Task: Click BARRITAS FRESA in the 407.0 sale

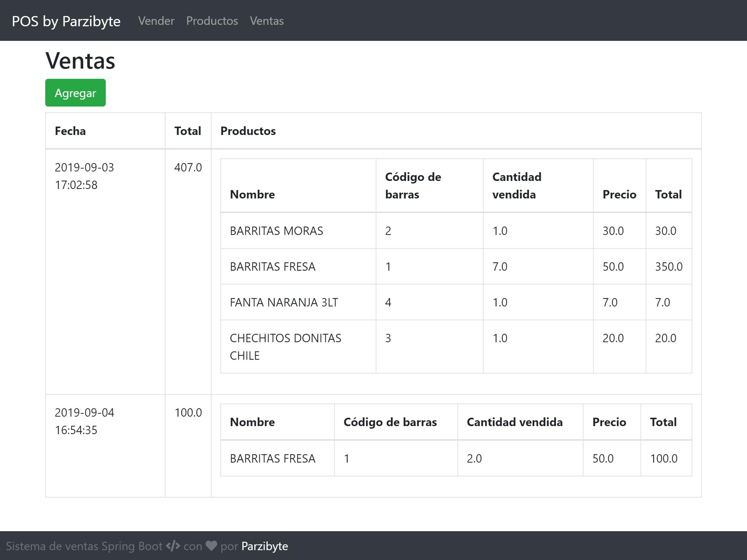Action: point(272,267)
